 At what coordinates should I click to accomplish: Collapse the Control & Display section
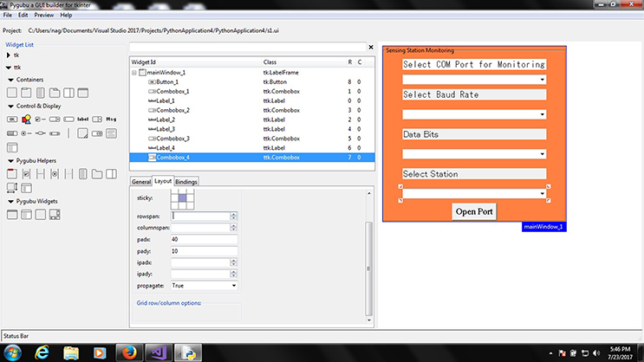click(11, 106)
